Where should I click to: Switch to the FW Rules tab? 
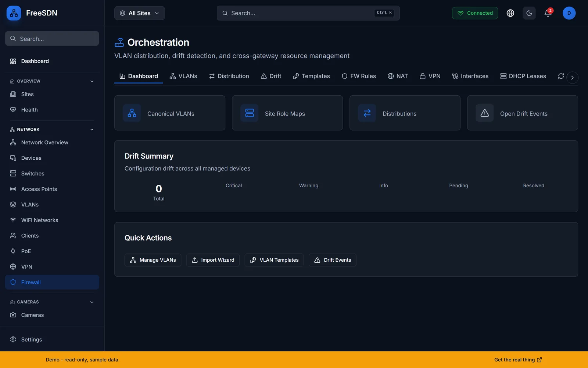click(359, 76)
